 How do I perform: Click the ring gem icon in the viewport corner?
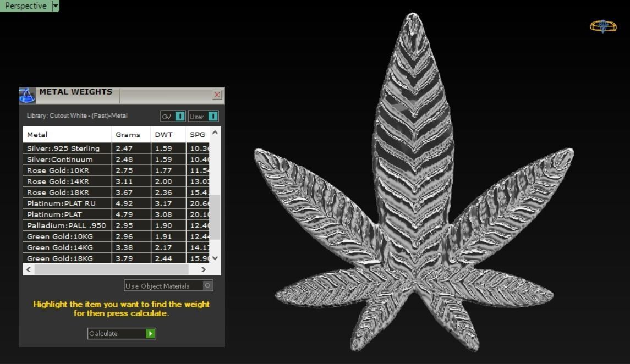(x=603, y=26)
